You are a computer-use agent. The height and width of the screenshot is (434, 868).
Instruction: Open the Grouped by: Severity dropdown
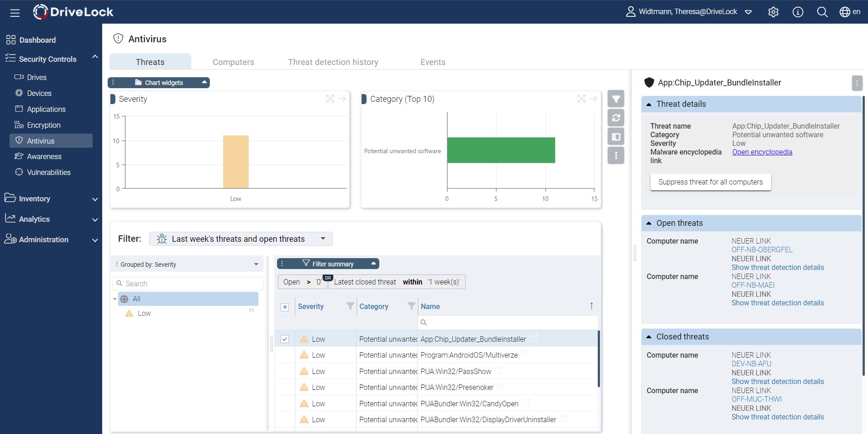188,264
